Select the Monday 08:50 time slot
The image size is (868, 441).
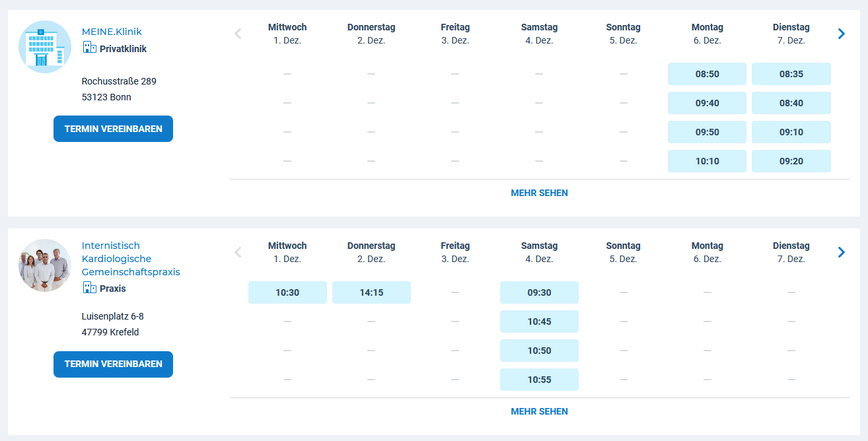pos(707,74)
